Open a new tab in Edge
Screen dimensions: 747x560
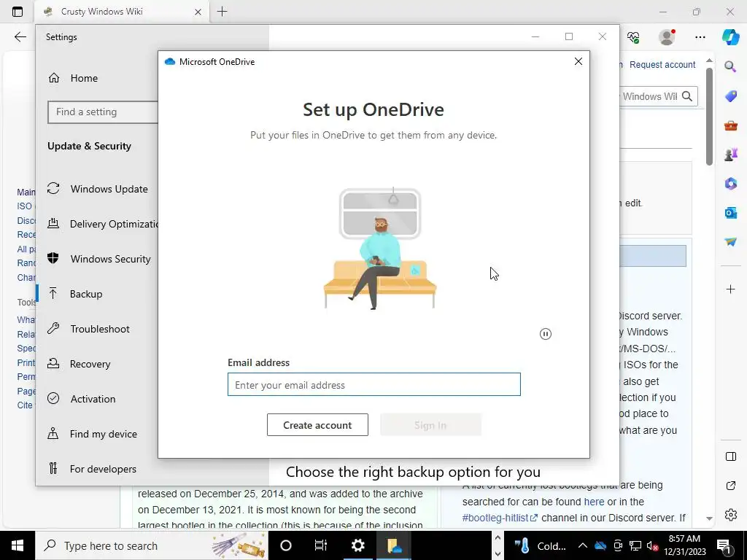pyautogui.click(x=222, y=12)
